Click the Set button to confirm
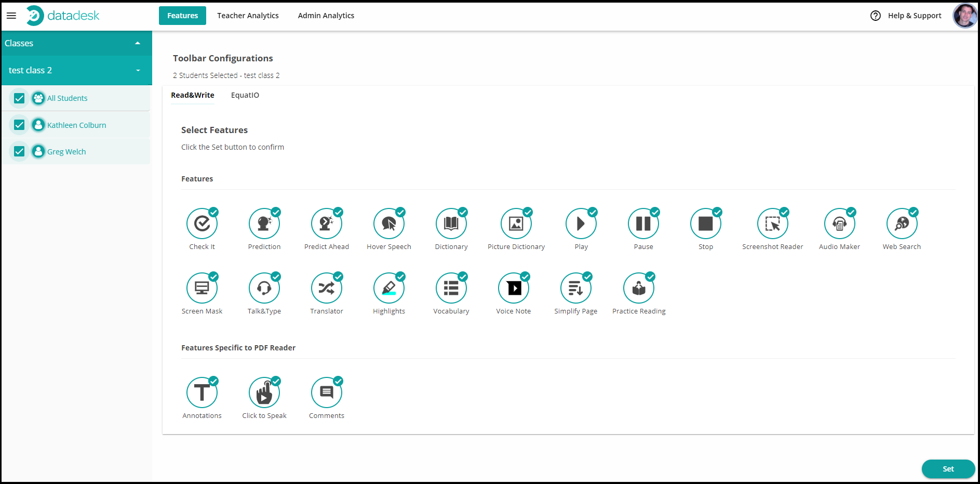980x484 pixels. (x=948, y=469)
